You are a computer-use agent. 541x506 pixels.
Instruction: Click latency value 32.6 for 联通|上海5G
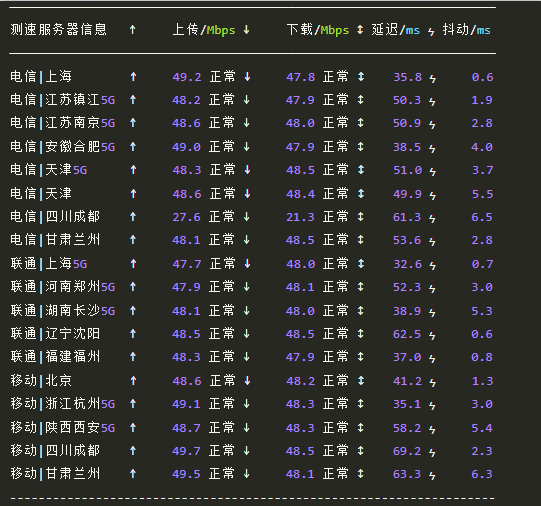[x=407, y=264]
